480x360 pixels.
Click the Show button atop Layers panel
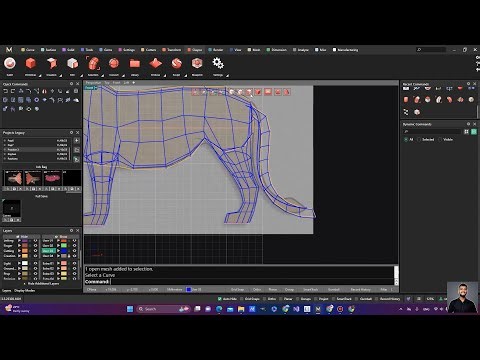pyautogui.click(x=60, y=236)
